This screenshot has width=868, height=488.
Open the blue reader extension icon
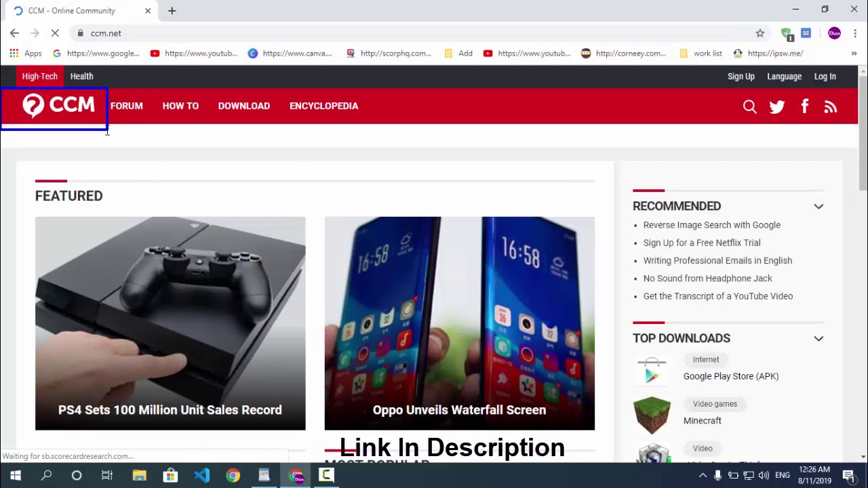806,33
